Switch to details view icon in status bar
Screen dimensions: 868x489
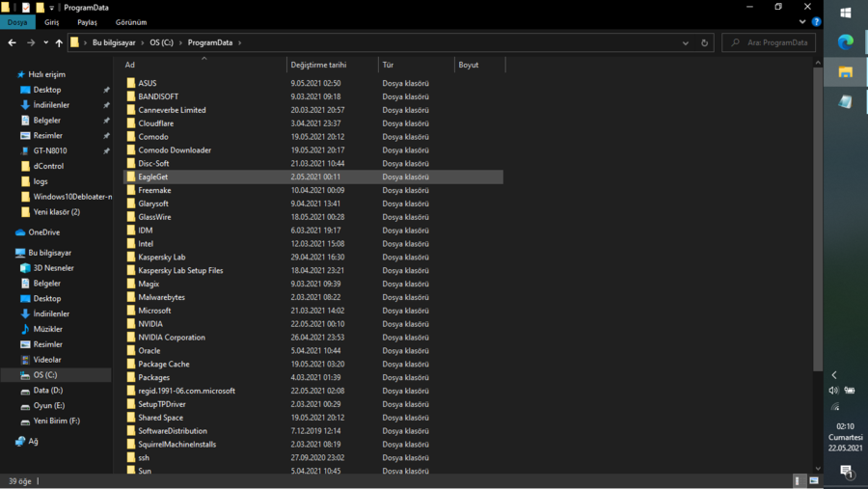click(798, 480)
